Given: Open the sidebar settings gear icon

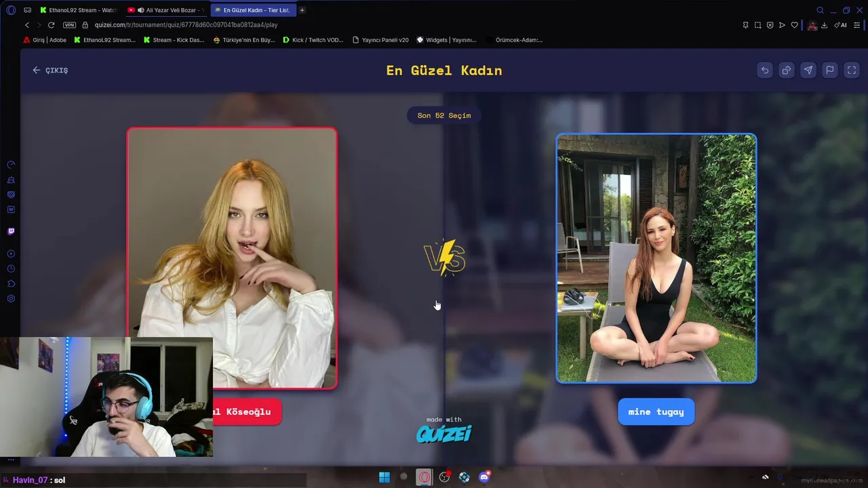Looking at the screenshot, I should (x=11, y=298).
